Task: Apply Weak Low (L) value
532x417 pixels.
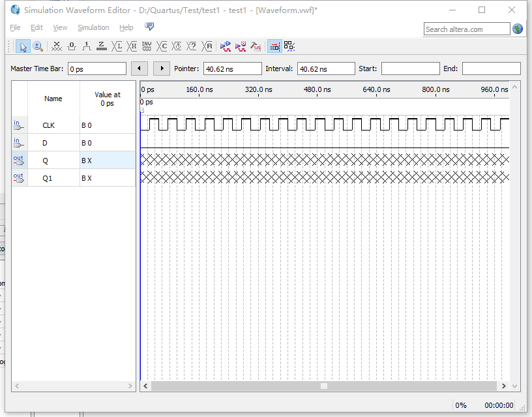Action: (x=117, y=46)
